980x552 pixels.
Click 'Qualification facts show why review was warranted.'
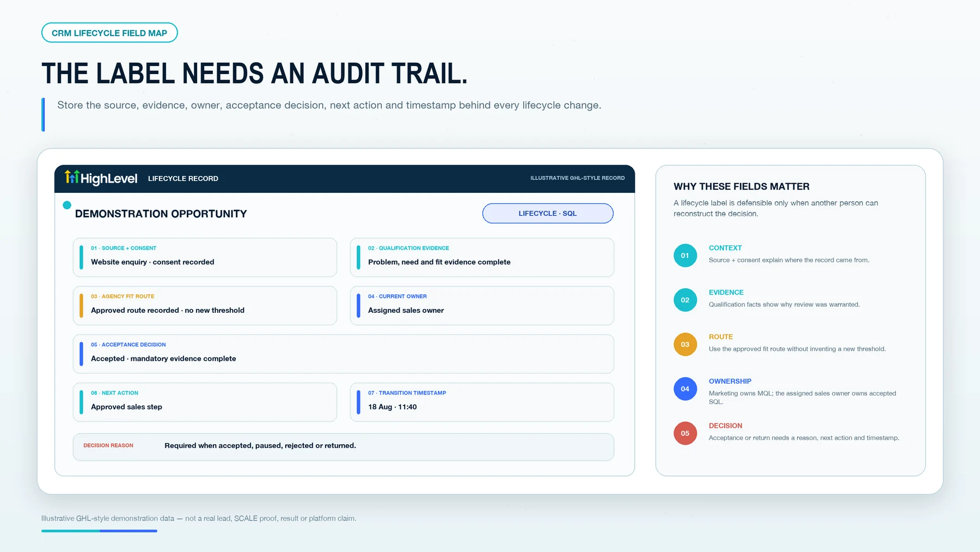click(785, 305)
